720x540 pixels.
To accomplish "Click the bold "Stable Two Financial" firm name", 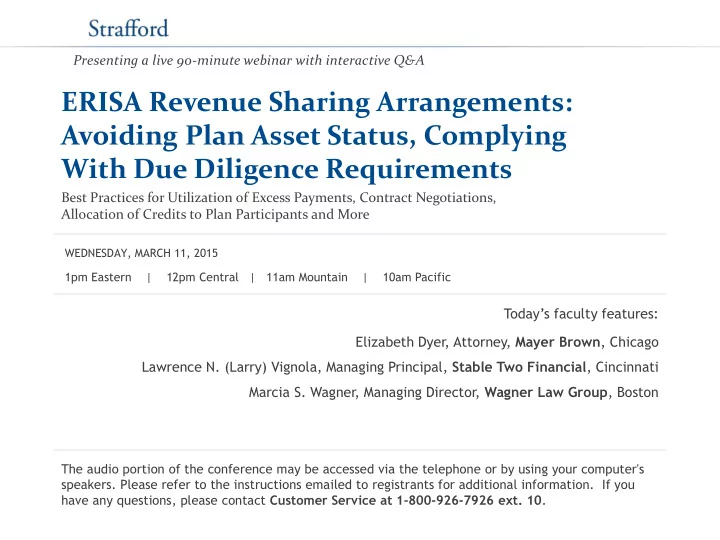I will click(x=519, y=367).
